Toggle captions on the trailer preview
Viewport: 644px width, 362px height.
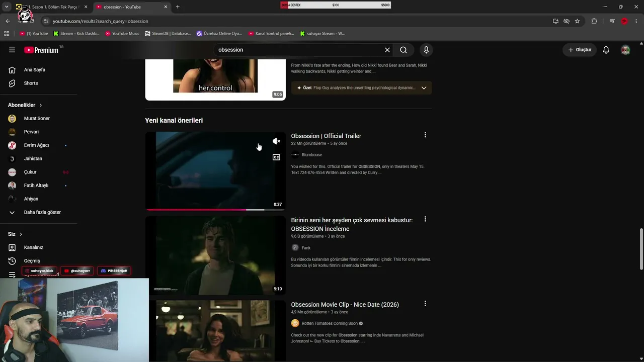point(276,157)
